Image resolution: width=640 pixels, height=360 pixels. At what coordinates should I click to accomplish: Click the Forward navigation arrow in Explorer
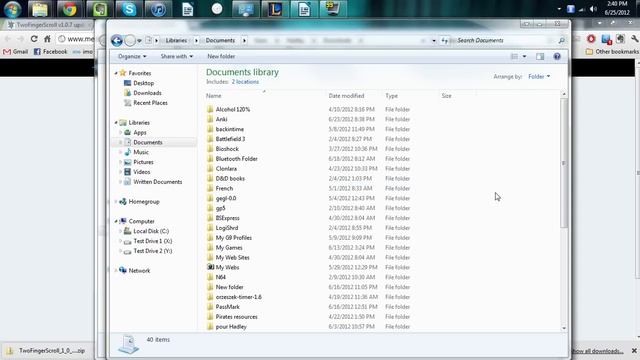pos(130,40)
